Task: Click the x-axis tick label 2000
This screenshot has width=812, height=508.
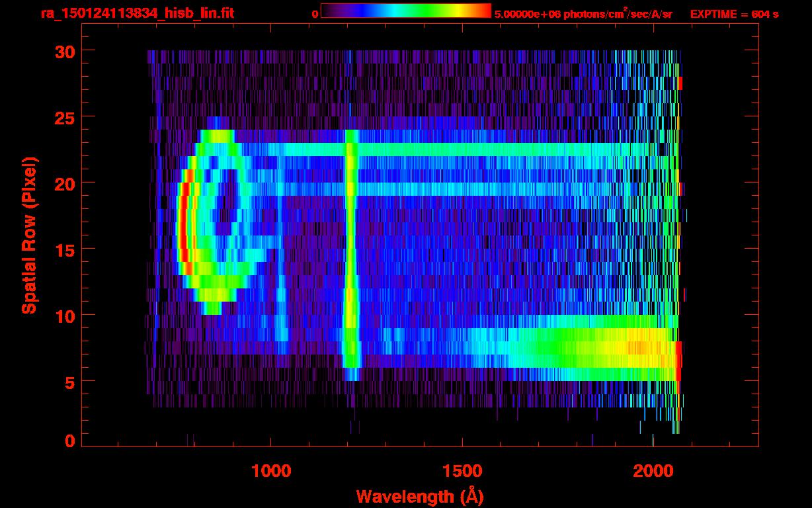Action: [653, 471]
